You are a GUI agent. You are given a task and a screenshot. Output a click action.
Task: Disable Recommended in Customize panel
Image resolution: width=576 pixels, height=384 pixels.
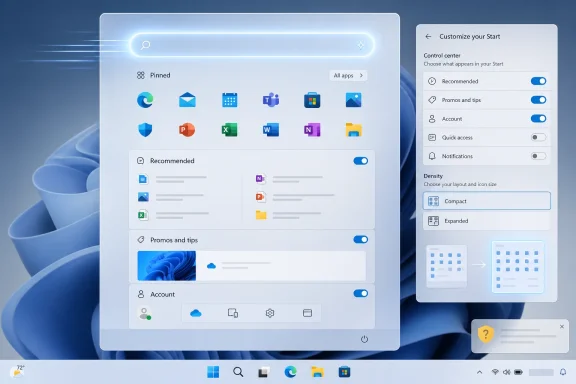(x=538, y=81)
